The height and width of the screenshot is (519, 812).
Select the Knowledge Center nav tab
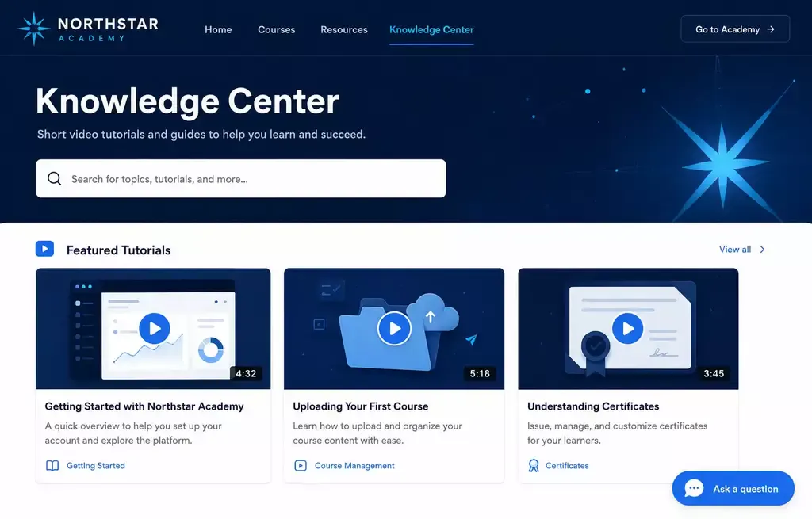[x=431, y=29]
